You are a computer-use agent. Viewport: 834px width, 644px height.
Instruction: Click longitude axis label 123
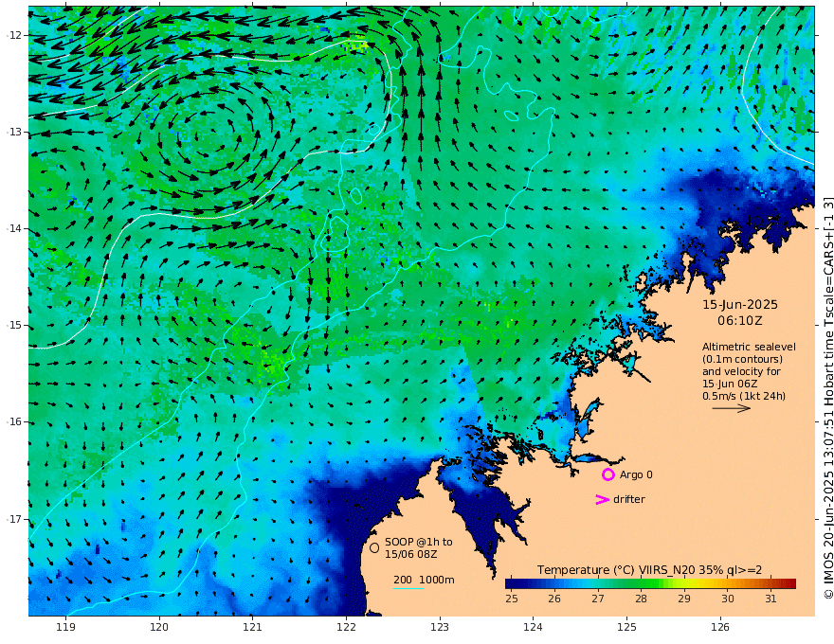coord(440,627)
